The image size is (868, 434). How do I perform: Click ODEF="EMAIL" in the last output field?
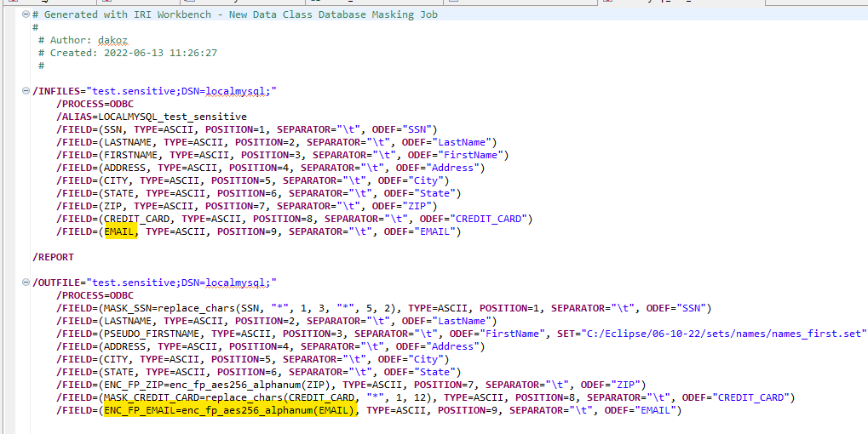[640, 410]
